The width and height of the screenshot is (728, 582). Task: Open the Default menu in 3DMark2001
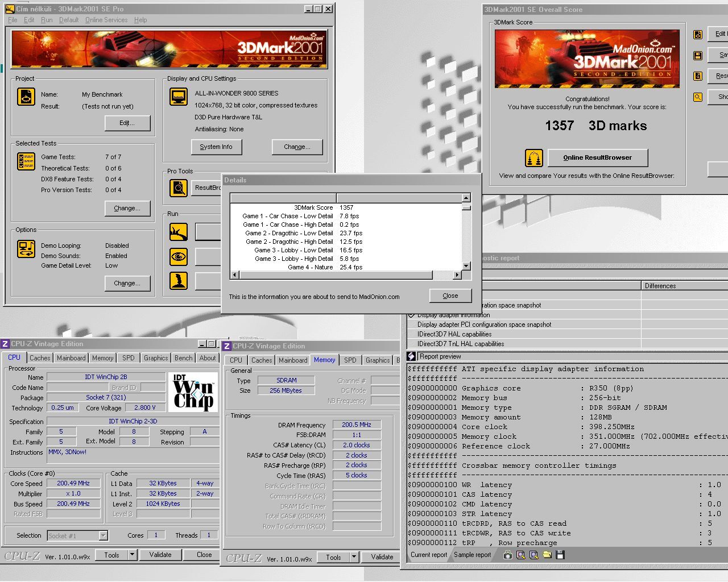69,20
